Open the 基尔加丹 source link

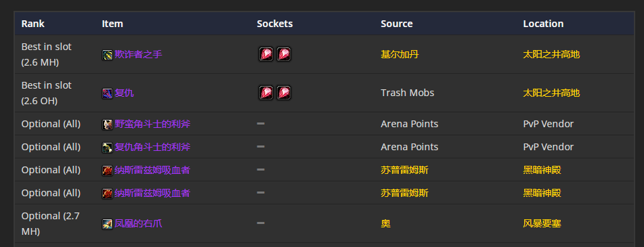pos(400,54)
